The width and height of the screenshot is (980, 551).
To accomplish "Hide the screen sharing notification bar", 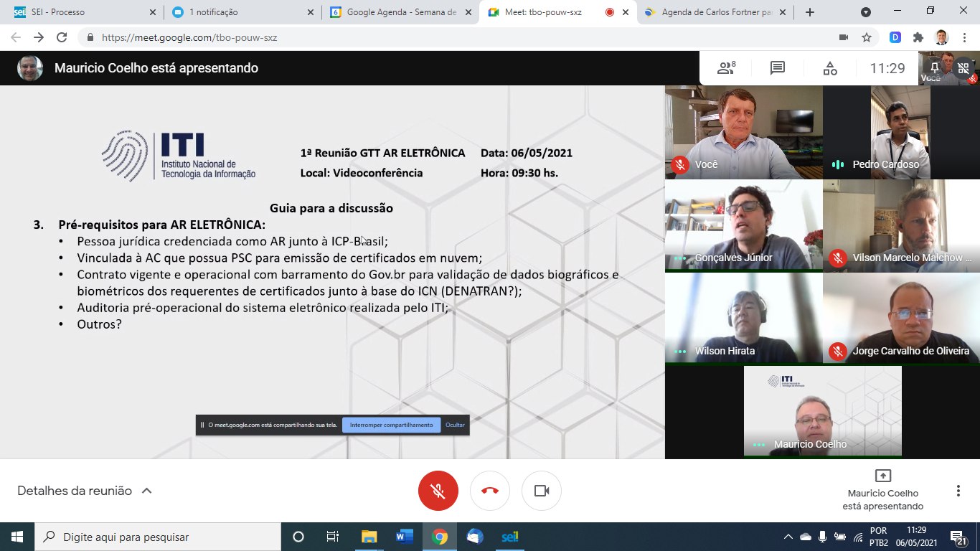I will pos(454,424).
